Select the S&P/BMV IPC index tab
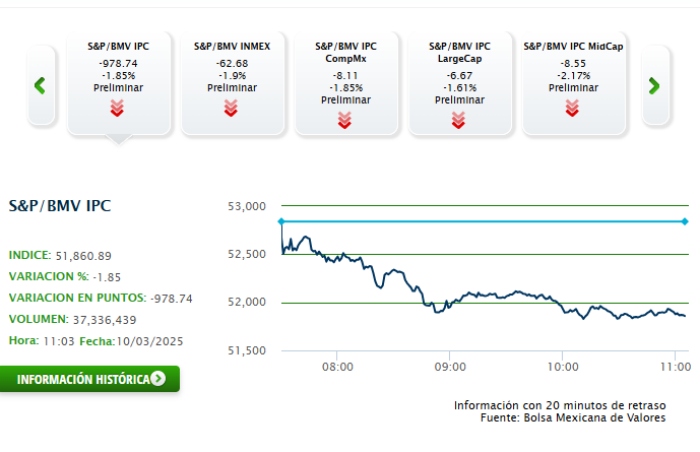The height and width of the screenshot is (452, 700). (x=118, y=70)
